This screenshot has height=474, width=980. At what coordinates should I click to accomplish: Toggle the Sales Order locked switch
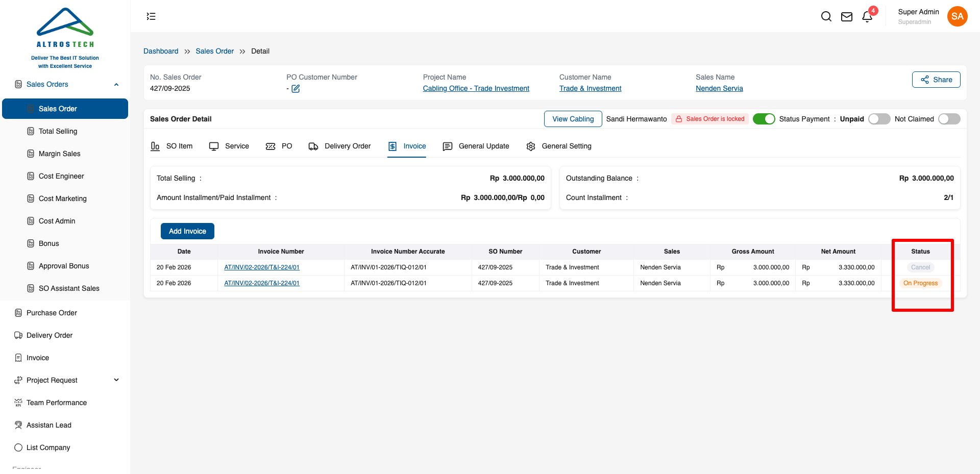tap(764, 119)
